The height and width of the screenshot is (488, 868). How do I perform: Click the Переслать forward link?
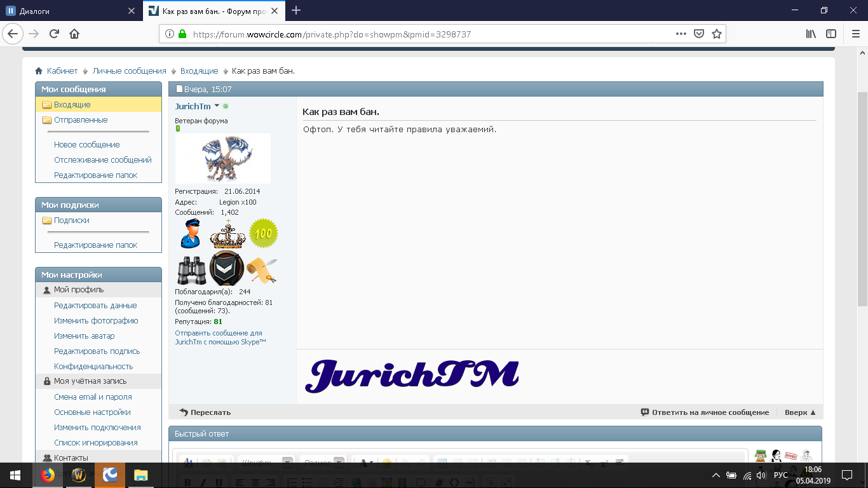pyautogui.click(x=210, y=412)
